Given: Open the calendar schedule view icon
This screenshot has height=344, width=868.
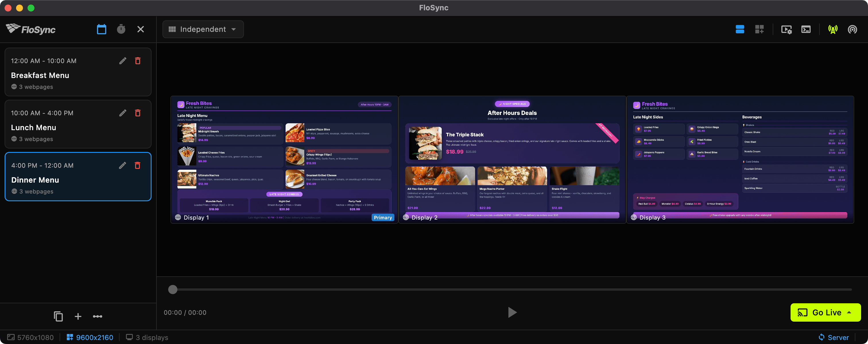Looking at the screenshot, I should (x=101, y=29).
